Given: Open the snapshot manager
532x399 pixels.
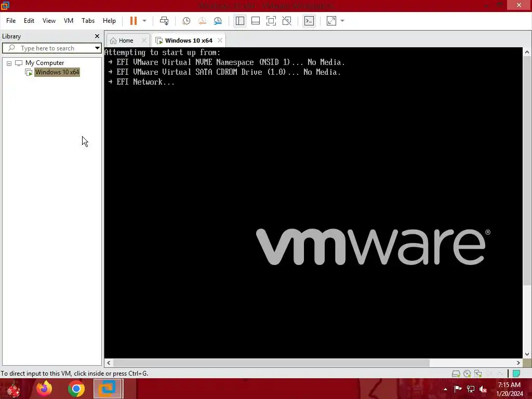Looking at the screenshot, I should [x=218, y=21].
